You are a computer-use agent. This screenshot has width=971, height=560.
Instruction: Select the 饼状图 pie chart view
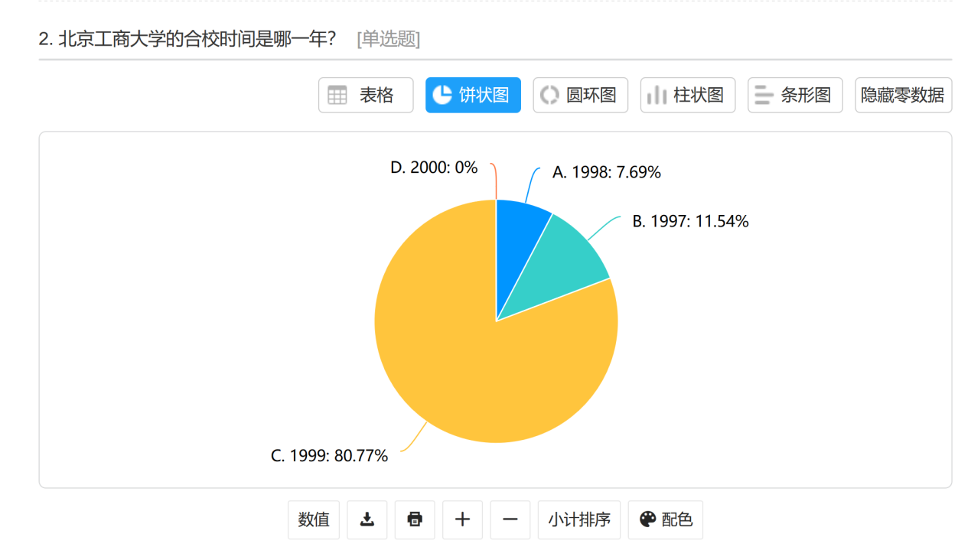point(473,95)
